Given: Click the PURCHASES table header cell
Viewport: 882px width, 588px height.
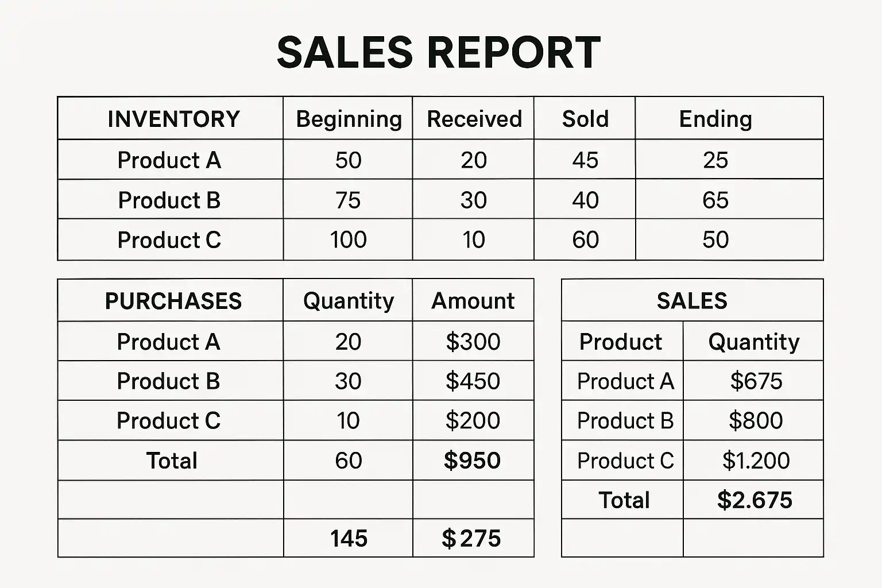Looking at the screenshot, I should [173, 301].
